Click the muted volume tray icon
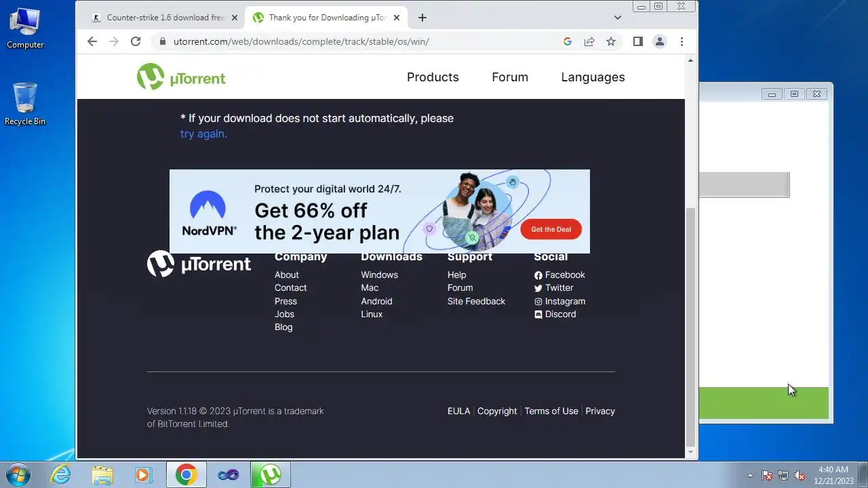The width and height of the screenshot is (868, 488). point(800,475)
